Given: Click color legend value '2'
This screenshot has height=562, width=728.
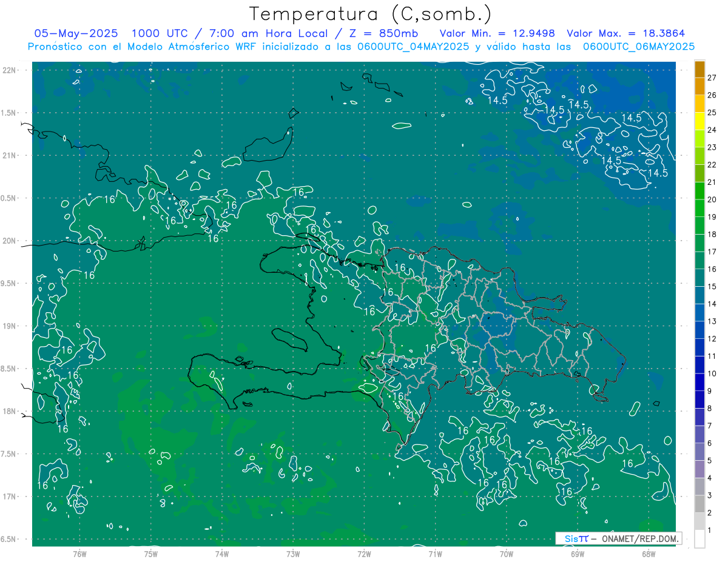Looking at the screenshot, I should tap(710, 513).
